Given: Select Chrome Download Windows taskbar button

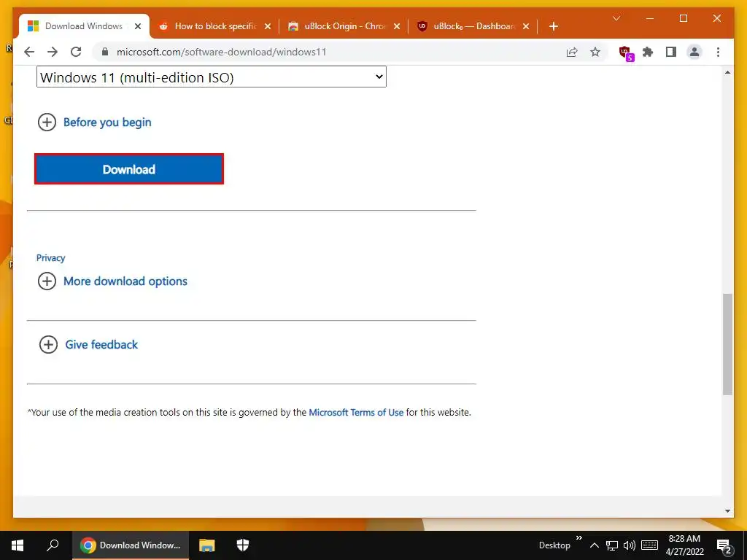Looking at the screenshot, I should (131, 545).
